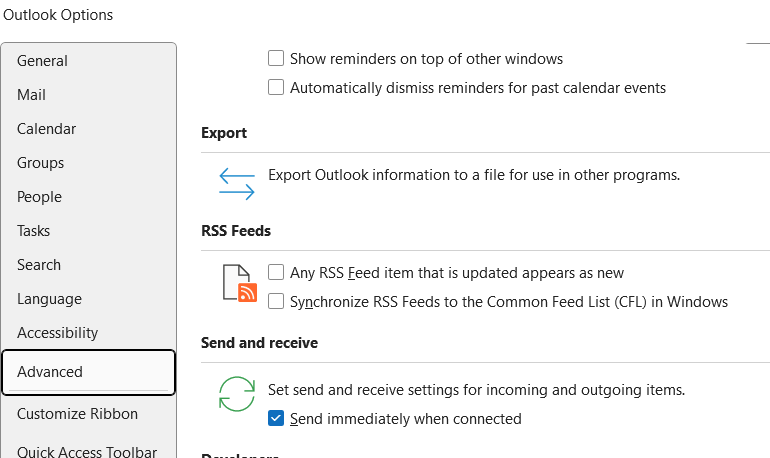Open the General options category
This screenshot has width=770, height=458.
coord(88,61)
